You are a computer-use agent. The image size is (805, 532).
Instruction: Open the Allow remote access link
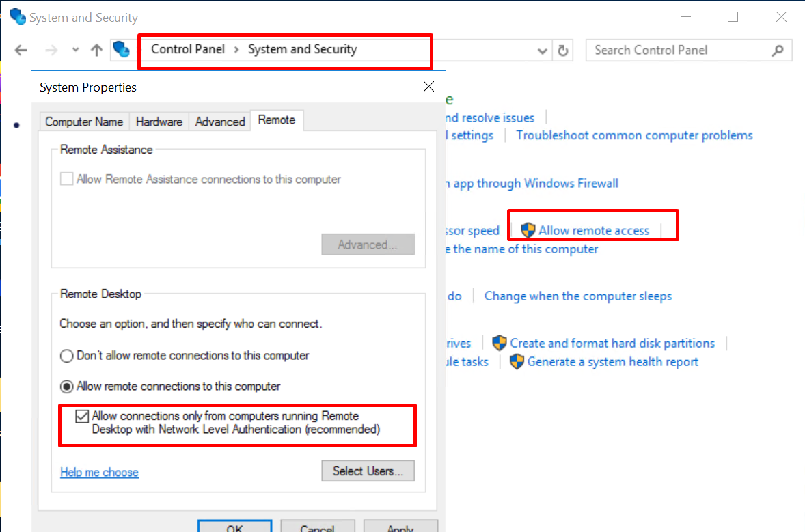(593, 231)
